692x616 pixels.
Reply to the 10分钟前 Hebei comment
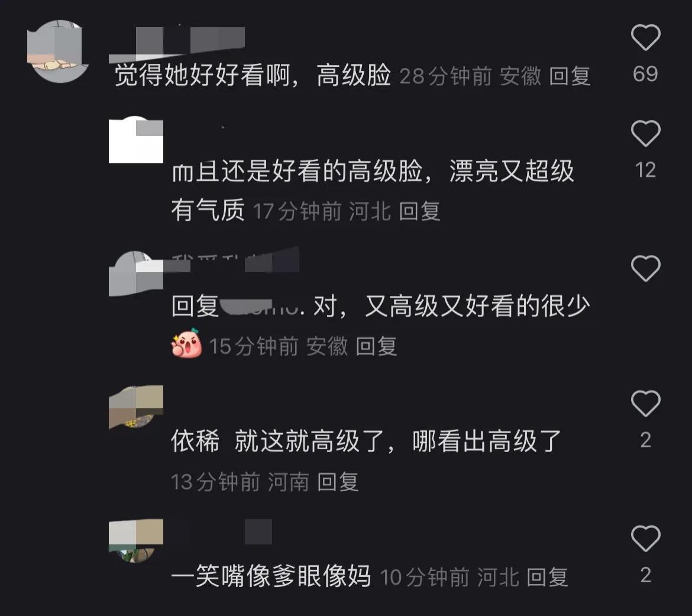[547, 577]
